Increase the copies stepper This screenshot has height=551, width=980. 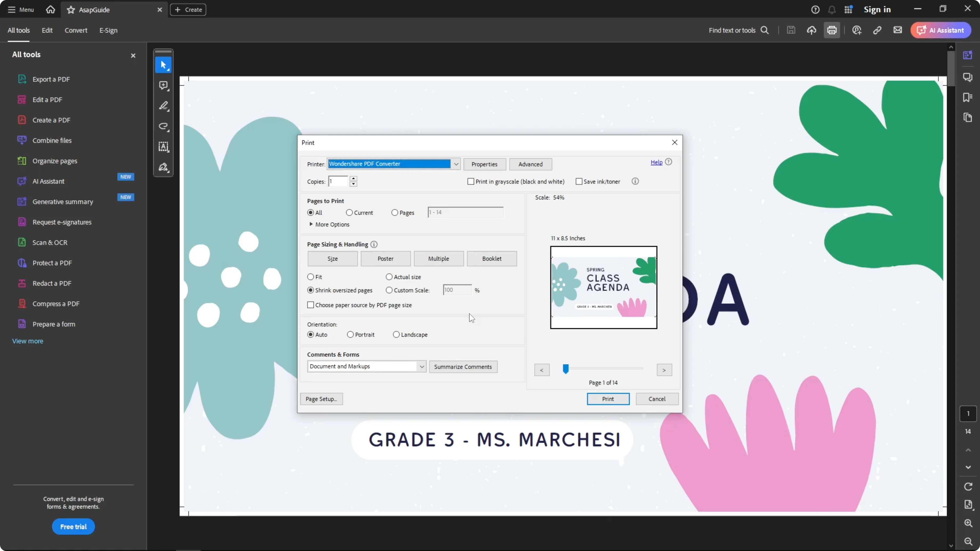pos(353,178)
